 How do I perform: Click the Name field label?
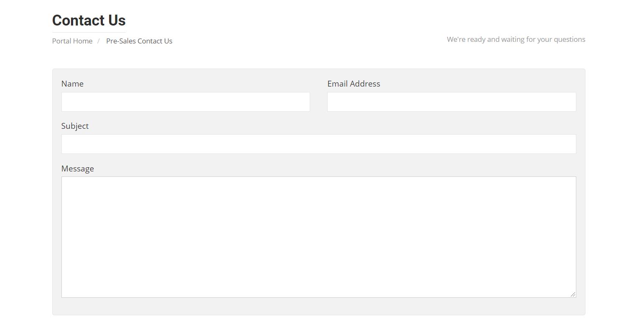pyautogui.click(x=72, y=84)
